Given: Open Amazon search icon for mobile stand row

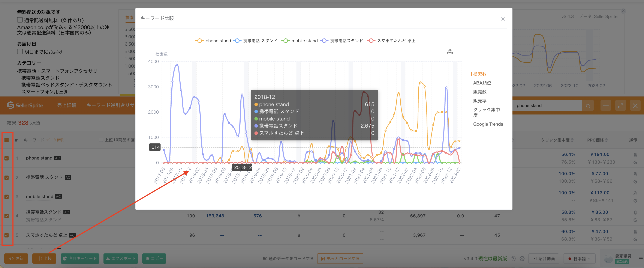Looking at the screenshot, I should (x=635, y=193).
